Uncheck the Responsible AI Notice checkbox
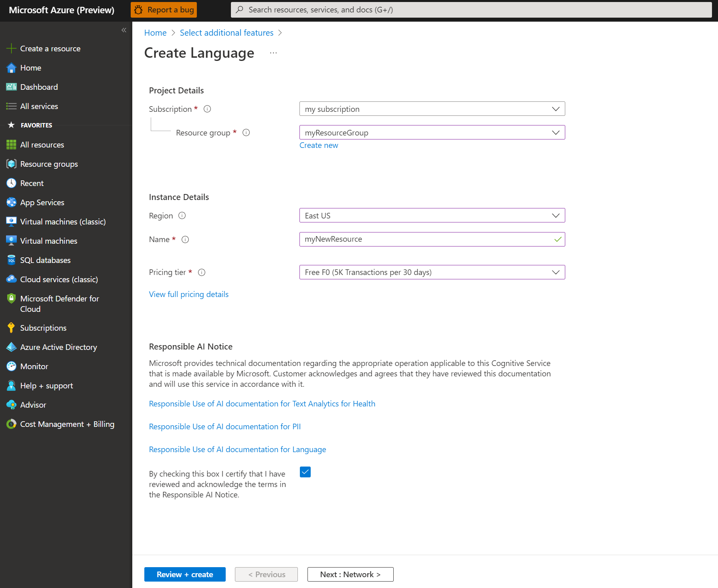Viewport: 718px width, 588px height. click(x=305, y=472)
